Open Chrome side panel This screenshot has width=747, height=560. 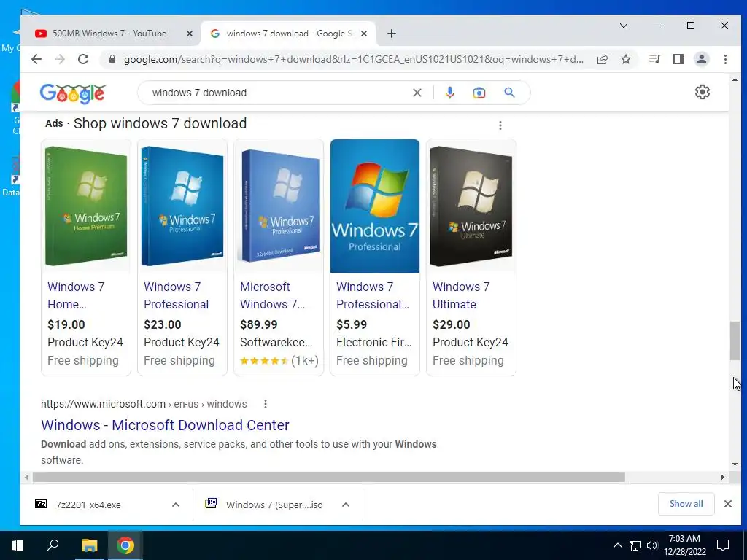click(678, 59)
